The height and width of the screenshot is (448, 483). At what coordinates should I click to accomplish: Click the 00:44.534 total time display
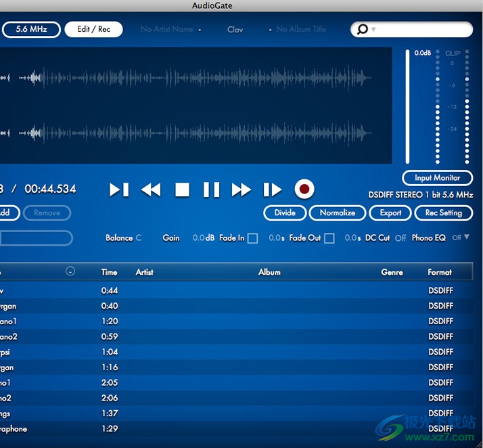coord(50,189)
